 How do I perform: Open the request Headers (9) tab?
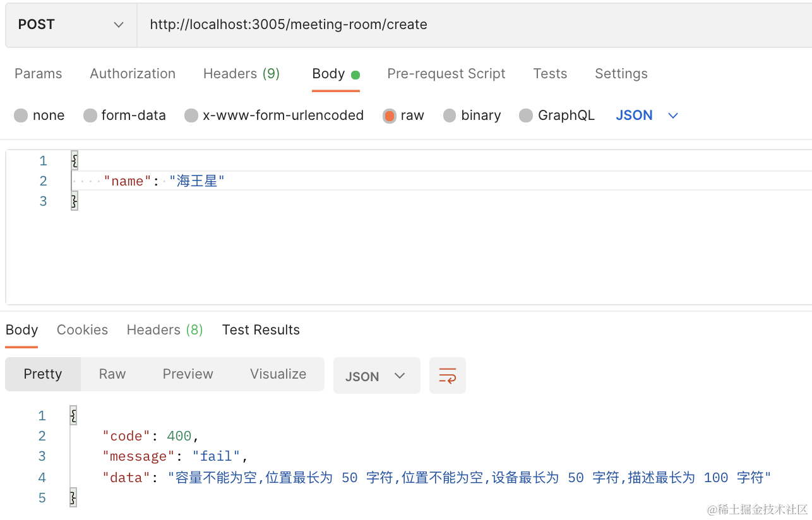click(241, 74)
